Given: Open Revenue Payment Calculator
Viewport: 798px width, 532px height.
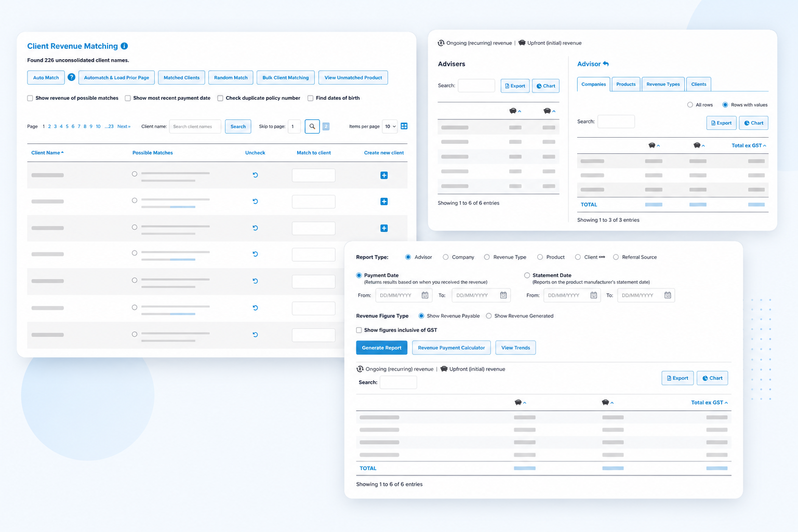Looking at the screenshot, I should [451, 348].
